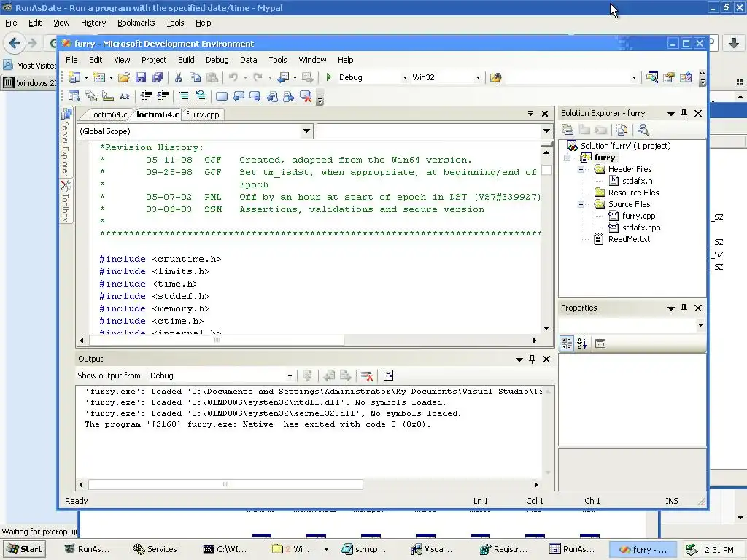Select furry.cpp in Solution Explorer
The height and width of the screenshot is (560, 747).
[638, 216]
